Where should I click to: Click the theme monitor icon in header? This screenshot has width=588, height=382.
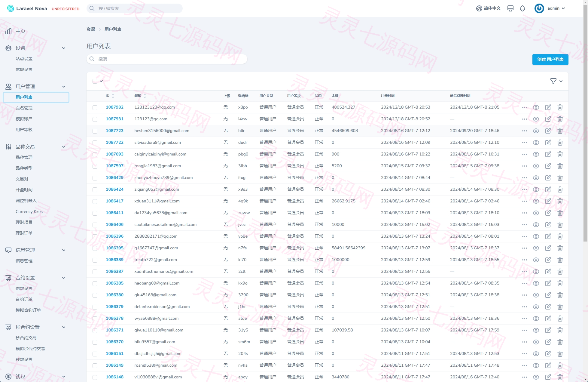[510, 8]
